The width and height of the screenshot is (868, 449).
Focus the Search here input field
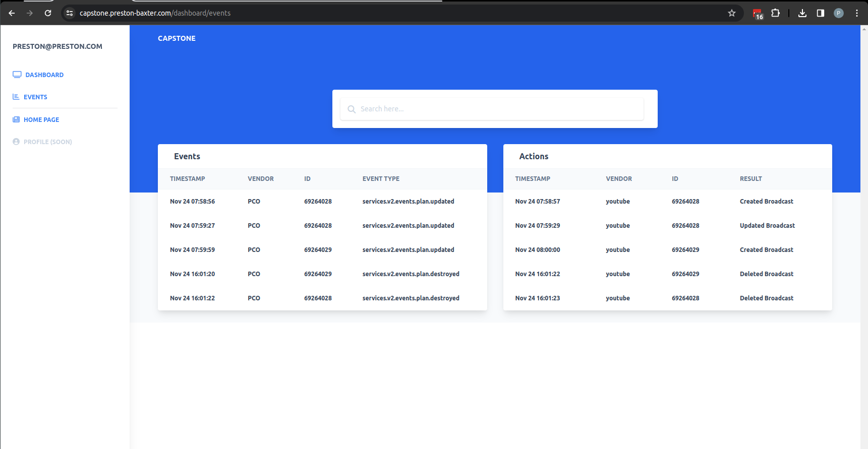492,109
